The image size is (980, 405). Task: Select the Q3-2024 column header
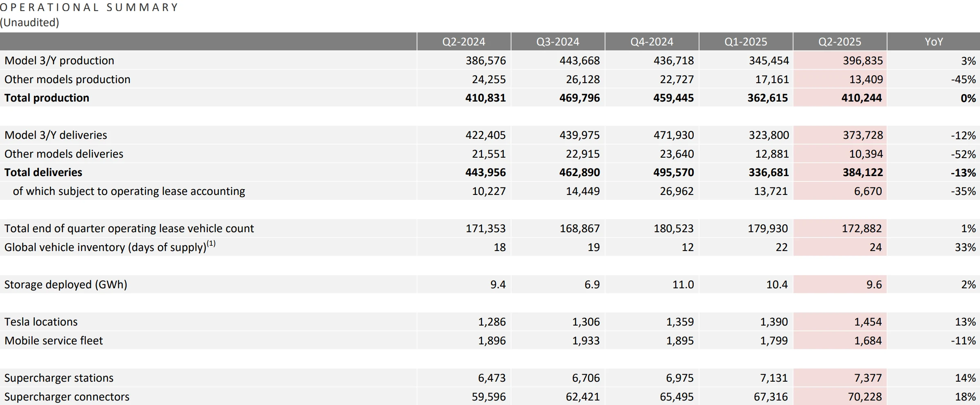558,42
